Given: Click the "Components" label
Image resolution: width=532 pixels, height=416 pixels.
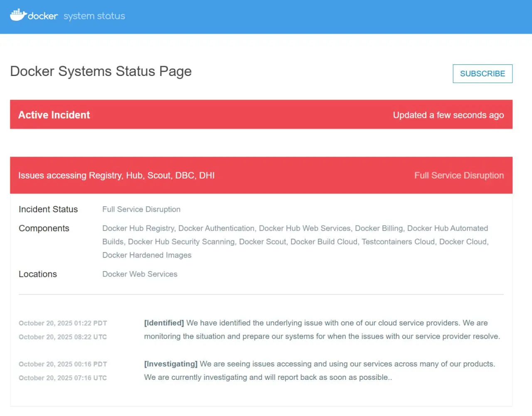Looking at the screenshot, I should click(x=44, y=228).
